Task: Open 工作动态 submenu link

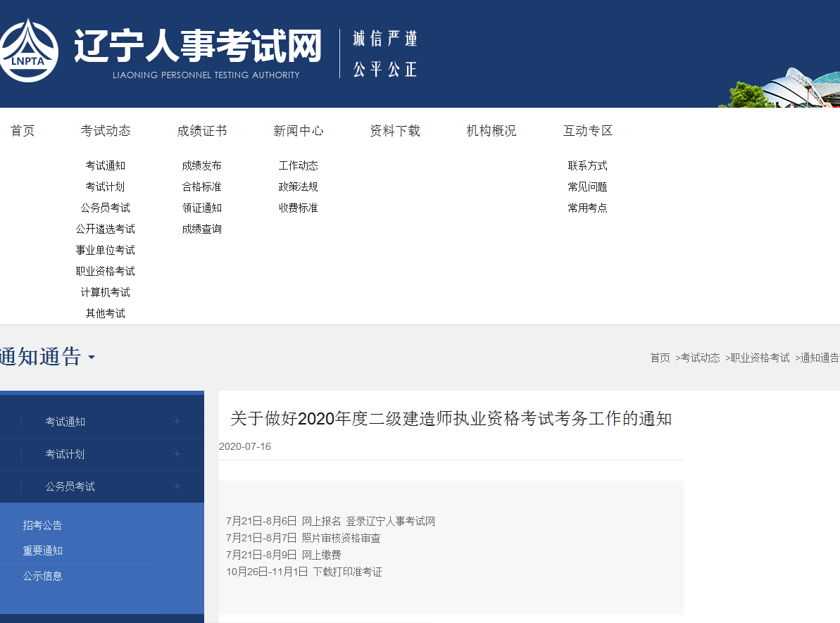Action: [x=299, y=165]
